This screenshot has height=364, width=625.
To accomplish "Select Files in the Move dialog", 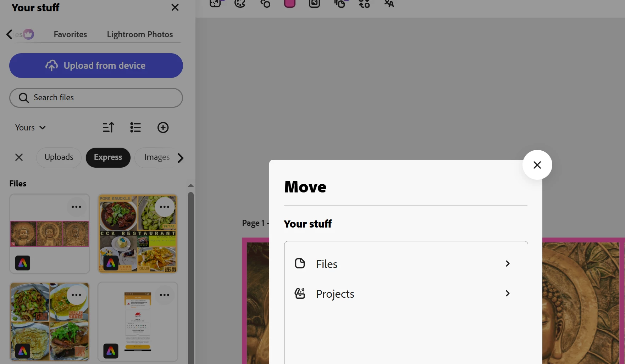I will pos(406,264).
